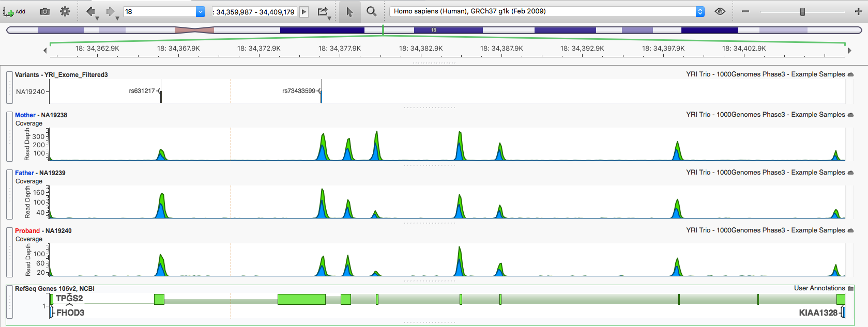Image resolution: width=868 pixels, height=327 pixels.
Task: Click the minus zoom-out button
Action: (x=745, y=11)
